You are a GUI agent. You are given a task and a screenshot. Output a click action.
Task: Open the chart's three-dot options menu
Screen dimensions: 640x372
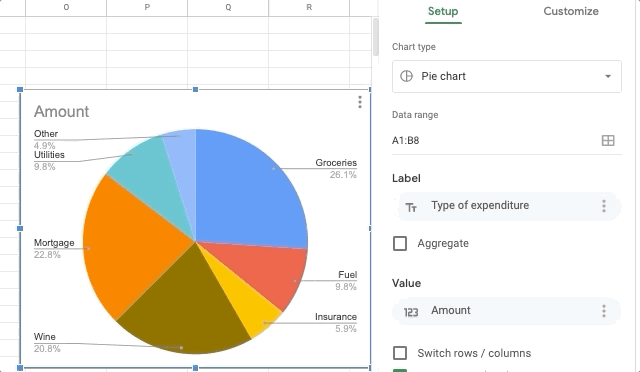360,102
